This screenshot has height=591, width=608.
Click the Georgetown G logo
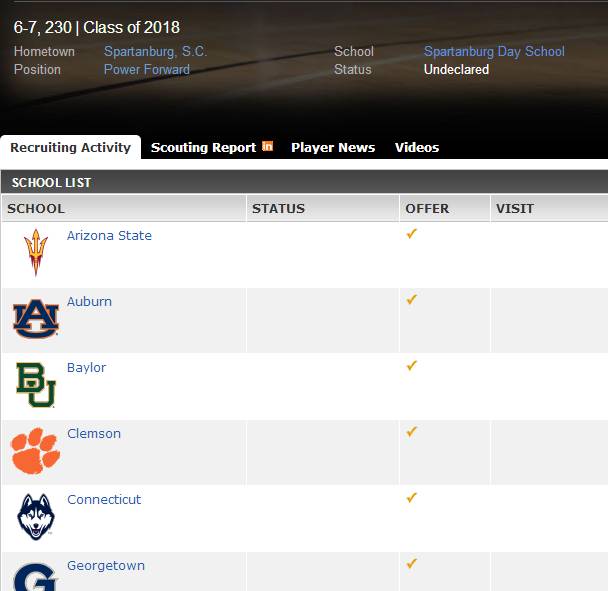click(36, 577)
